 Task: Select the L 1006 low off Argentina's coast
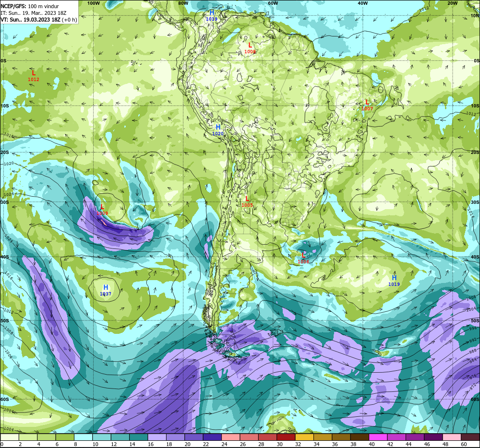click(x=303, y=258)
